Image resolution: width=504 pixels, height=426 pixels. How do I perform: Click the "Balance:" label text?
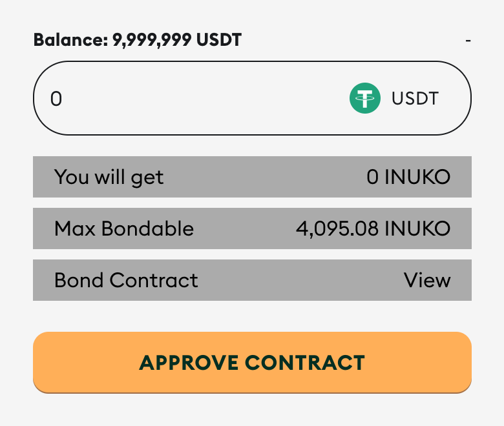pos(71,40)
